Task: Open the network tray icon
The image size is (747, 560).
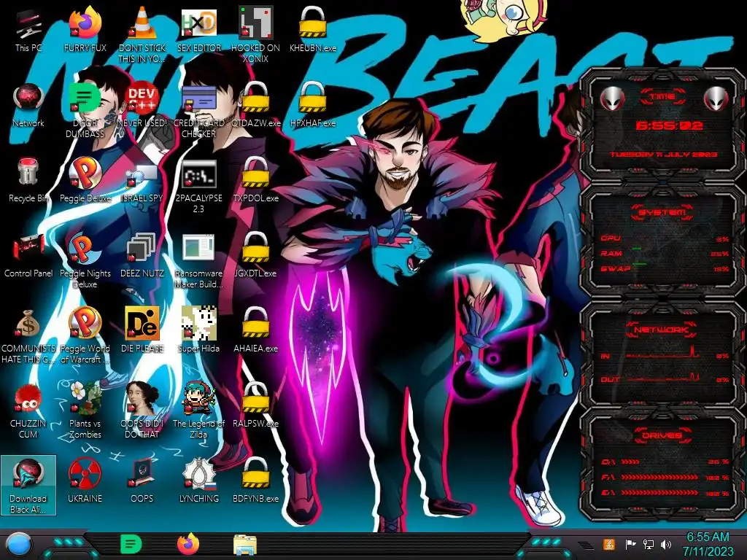Action: [649, 544]
